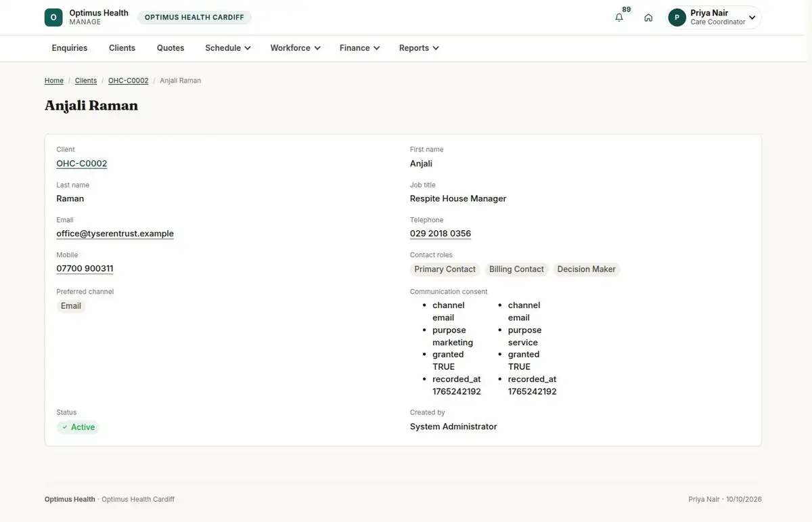Expand the Finance dropdown menu

coord(359,48)
